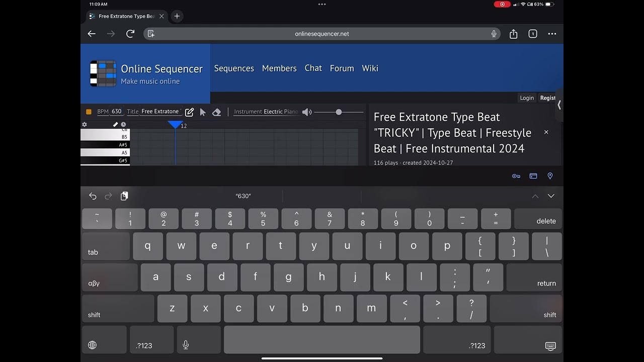Switch to Greek αβγ keyboard
This screenshot has height=362, width=644.
(110, 277)
